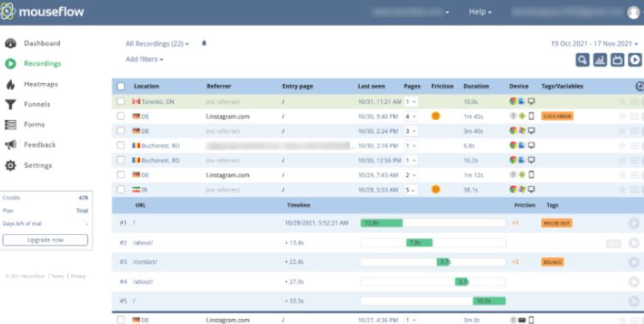Star the Toronto, ON recording

point(623,101)
